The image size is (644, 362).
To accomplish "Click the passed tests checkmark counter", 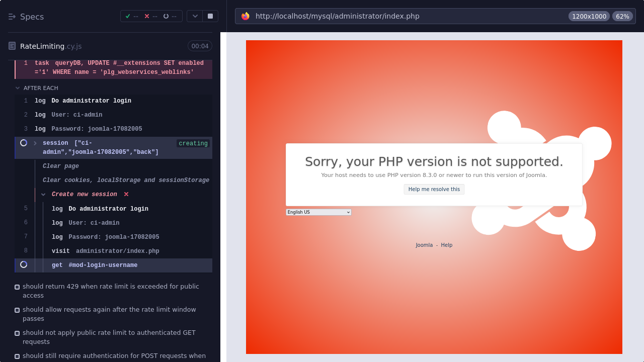I will 132,16.
